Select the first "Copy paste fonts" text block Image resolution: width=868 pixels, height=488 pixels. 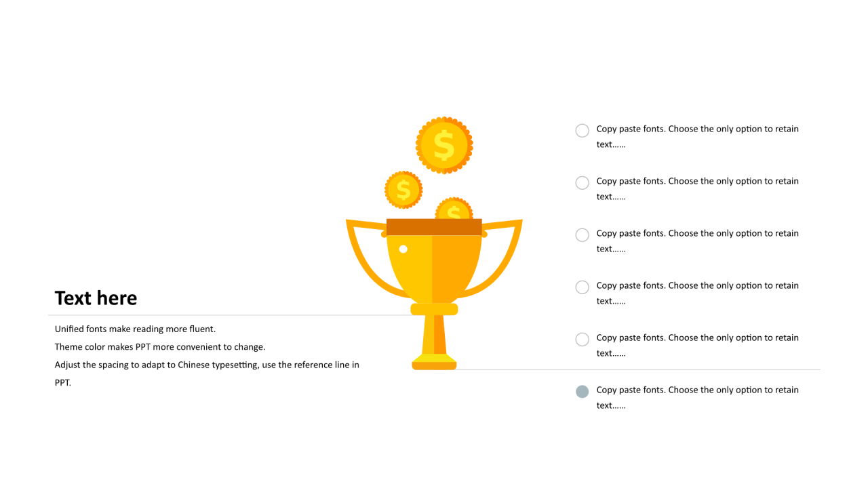click(x=697, y=136)
